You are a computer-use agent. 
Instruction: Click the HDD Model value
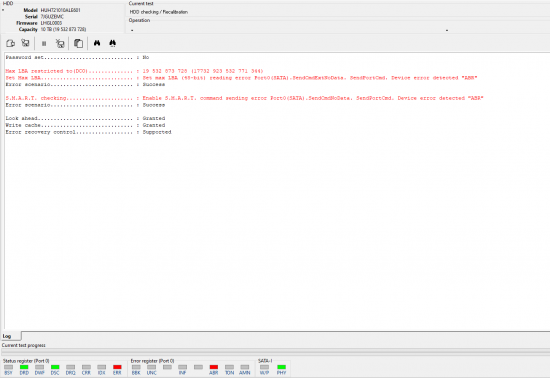tap(60, 10)
